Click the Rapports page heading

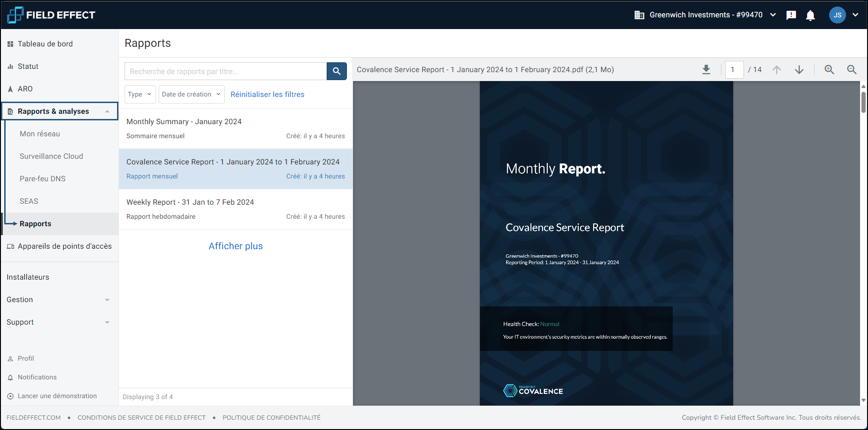pos(147,43)
